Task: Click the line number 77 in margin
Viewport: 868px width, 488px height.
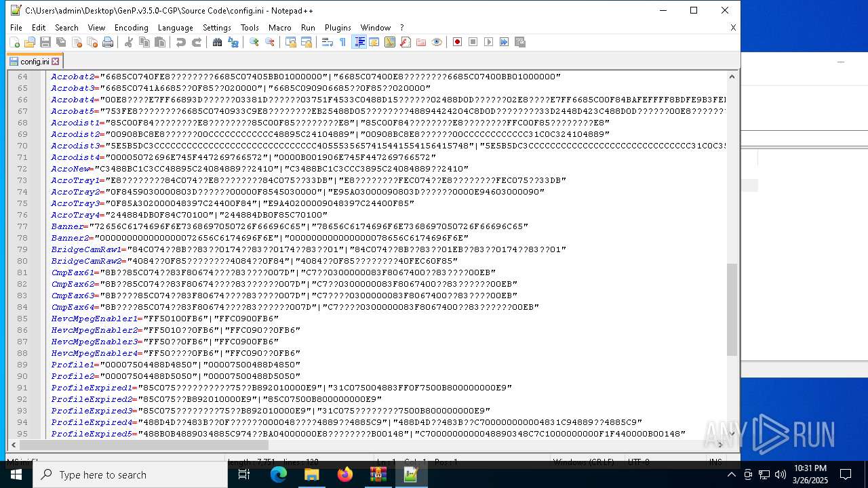Action: pyautogui.click(x=22, y=226)
